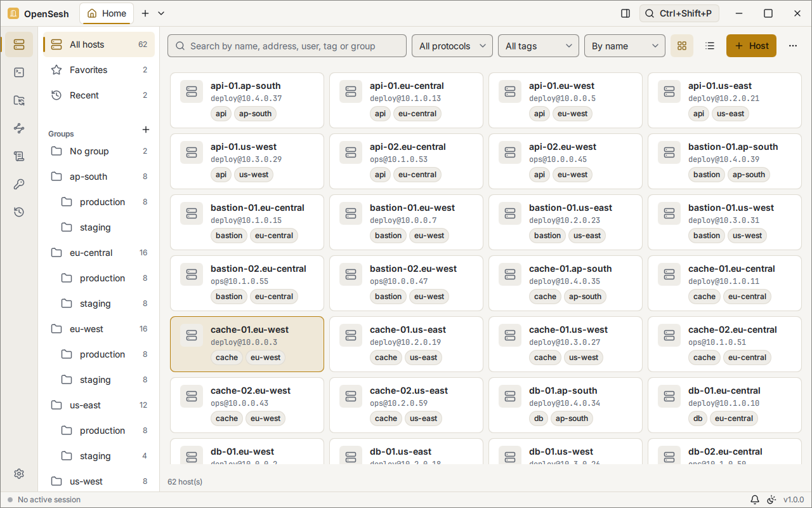Switch to list view
The width and height of the screenshot is (812, 508).
point(710,46)
